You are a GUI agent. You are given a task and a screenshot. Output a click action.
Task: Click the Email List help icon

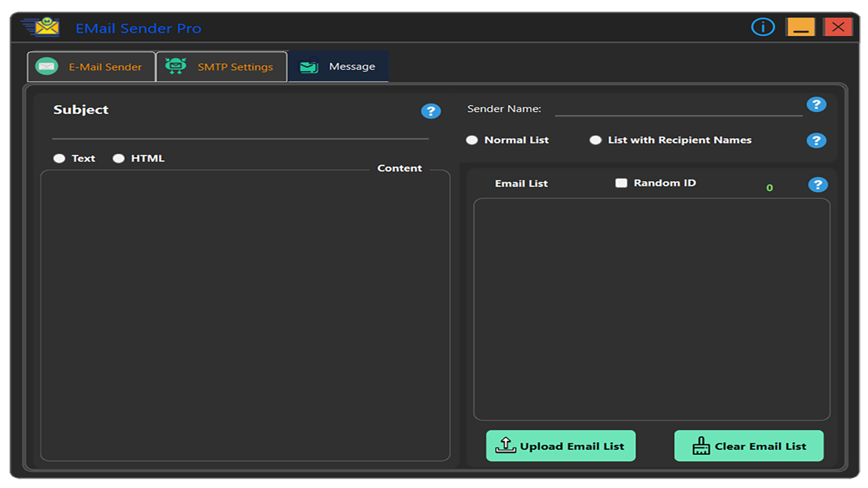tap(818, 184)
